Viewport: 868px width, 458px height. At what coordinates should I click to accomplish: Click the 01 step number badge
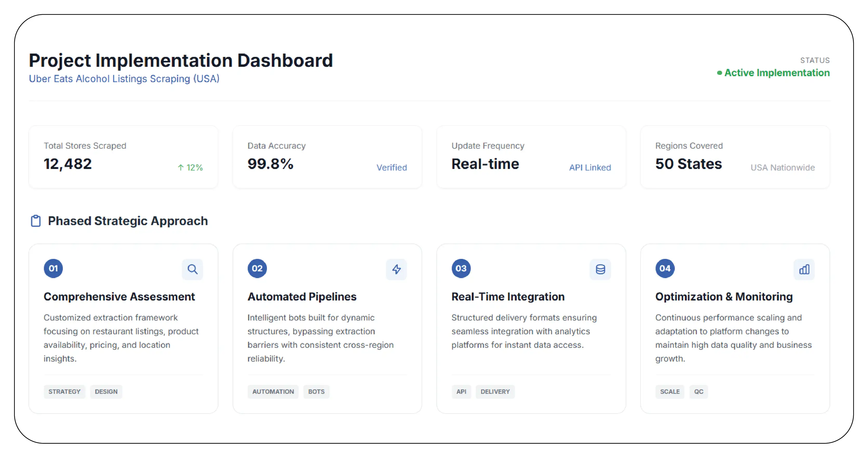click(53, 269)
